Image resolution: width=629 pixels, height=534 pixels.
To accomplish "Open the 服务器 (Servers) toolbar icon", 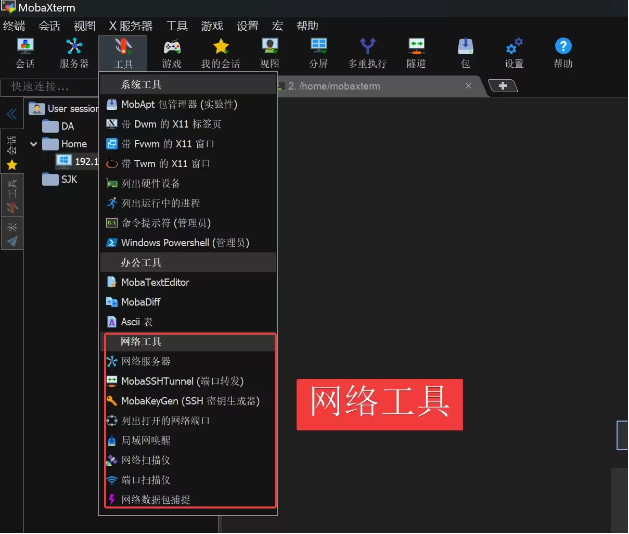I will pos(74,52).
